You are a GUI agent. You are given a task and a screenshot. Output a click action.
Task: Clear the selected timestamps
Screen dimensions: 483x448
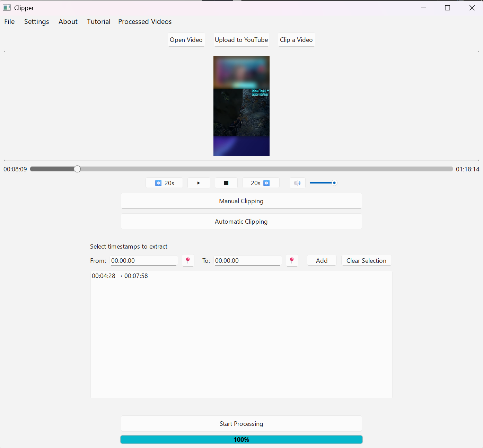(366, 260)
